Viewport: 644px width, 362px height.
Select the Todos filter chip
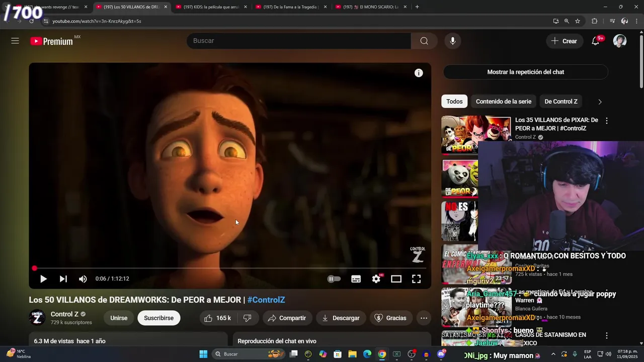454,102
